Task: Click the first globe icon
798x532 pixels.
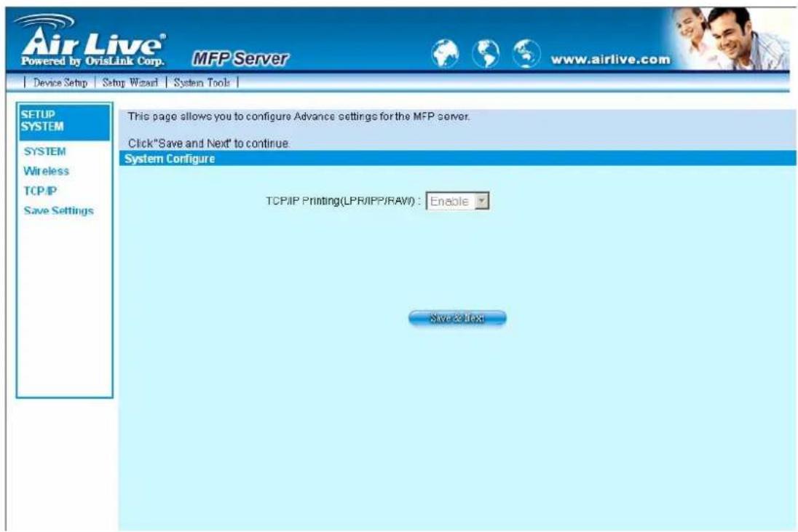Action: (x=446, y=53)
